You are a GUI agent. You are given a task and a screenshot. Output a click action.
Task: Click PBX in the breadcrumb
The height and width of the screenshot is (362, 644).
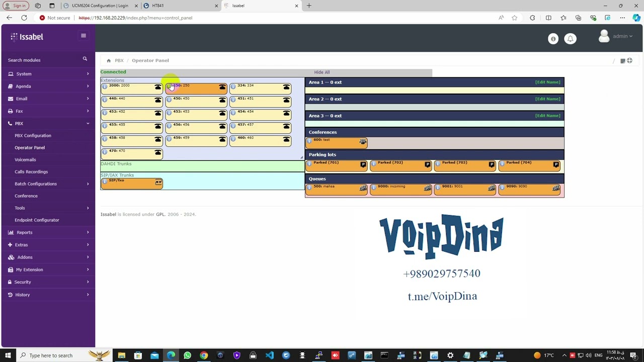(x=119, y=60)
